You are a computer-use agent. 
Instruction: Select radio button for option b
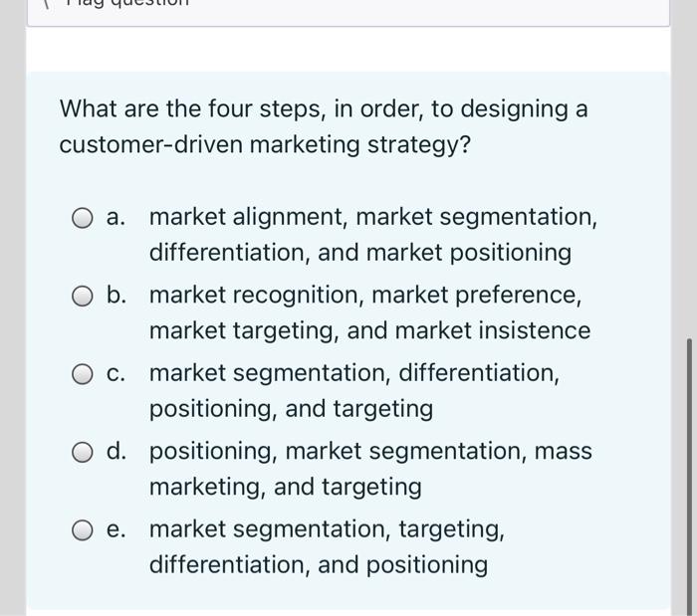click(x=84, y=296)
